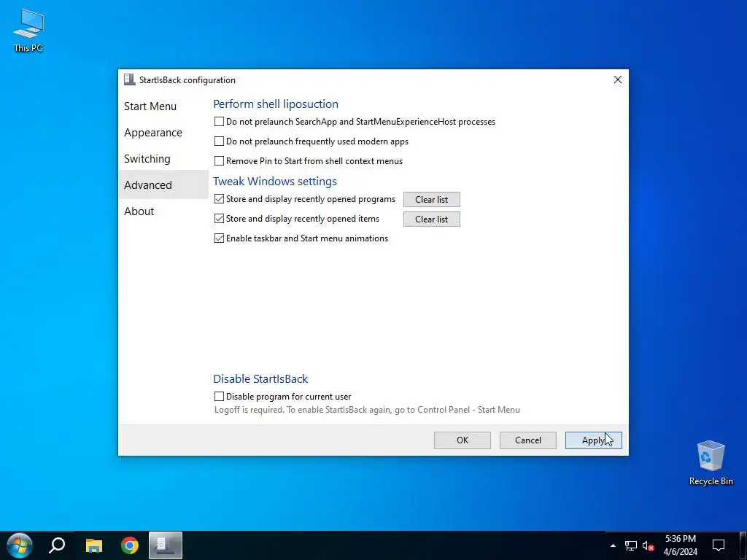Viewport: 747px width, 560px height.
Task: Launch Google Chrome from the taskbar
Action: click(x=130, y=545)
